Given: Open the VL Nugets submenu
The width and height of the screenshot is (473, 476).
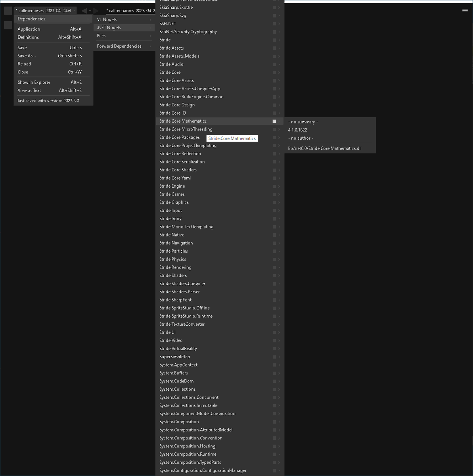Looking at the screenshot, I should pyautogui.click(x=124, y=19).
